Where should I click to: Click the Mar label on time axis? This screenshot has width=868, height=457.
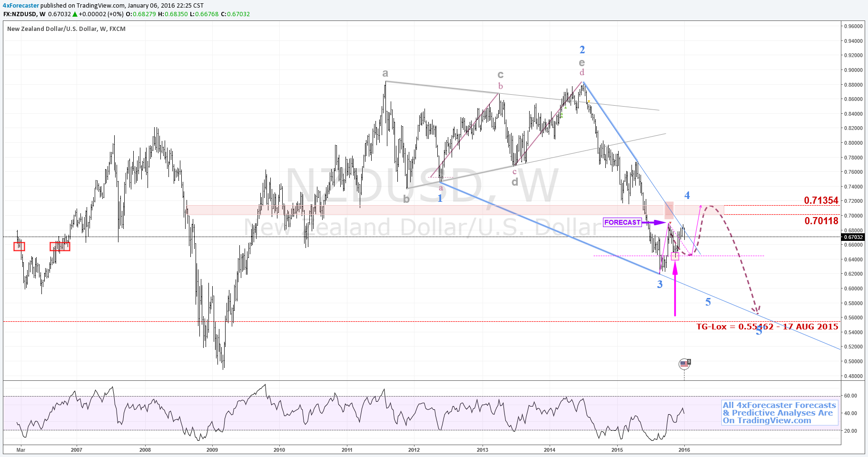[x=20, y=450]
